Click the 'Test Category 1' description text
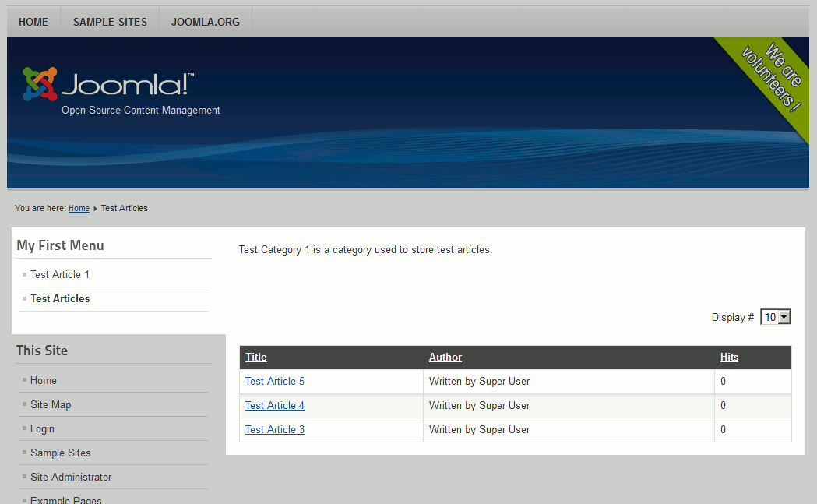Viewport: 817px width, 504px height. click(x=365, y=249)
